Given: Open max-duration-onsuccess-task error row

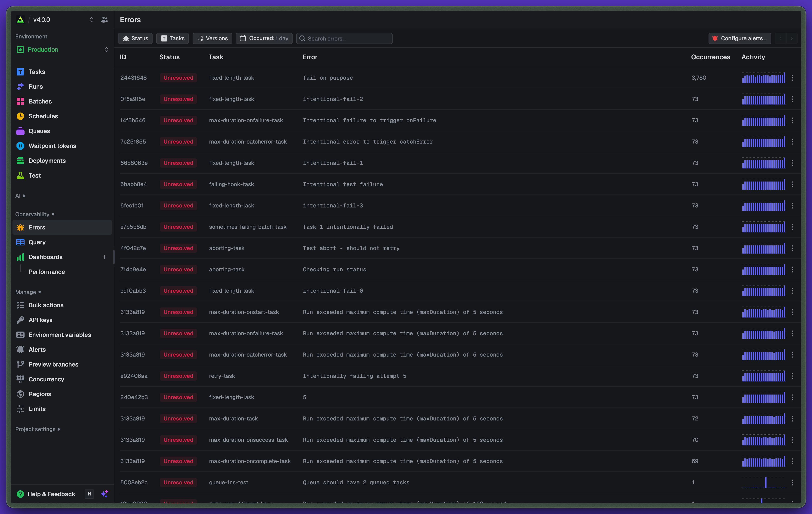Looking at the screenshot, I should [x=457, y=440].
